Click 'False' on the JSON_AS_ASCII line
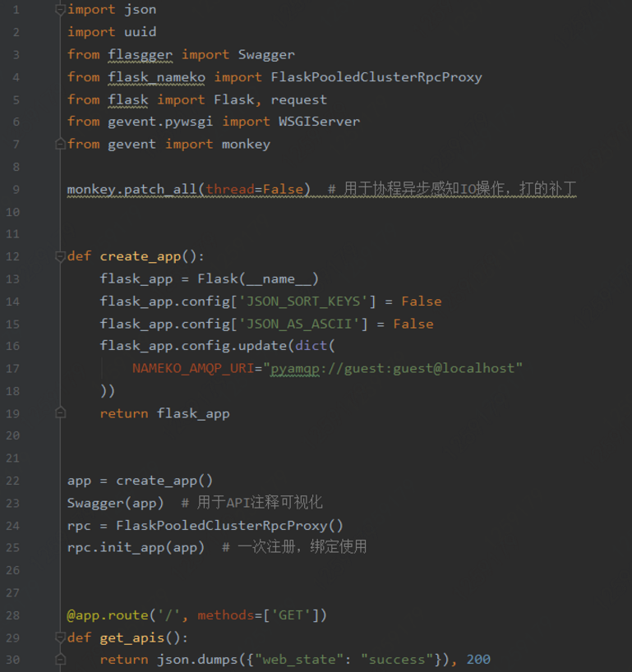 tap(413, 324)
